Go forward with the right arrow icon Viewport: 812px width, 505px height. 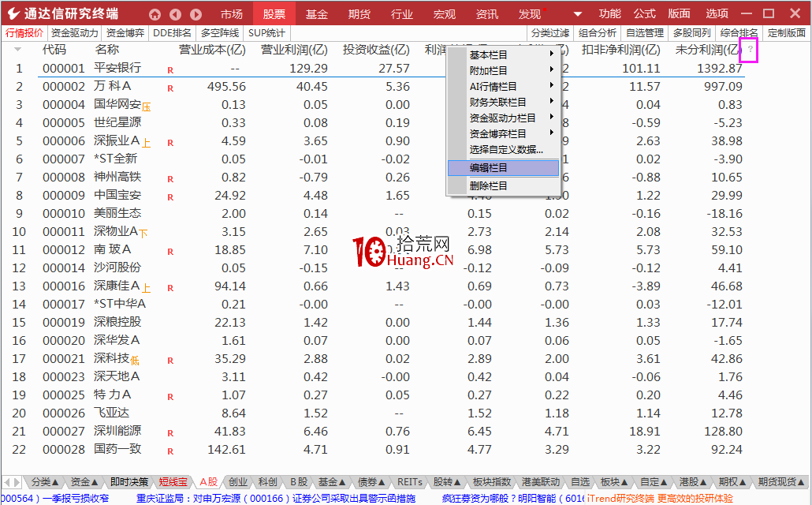pos(196,14)
